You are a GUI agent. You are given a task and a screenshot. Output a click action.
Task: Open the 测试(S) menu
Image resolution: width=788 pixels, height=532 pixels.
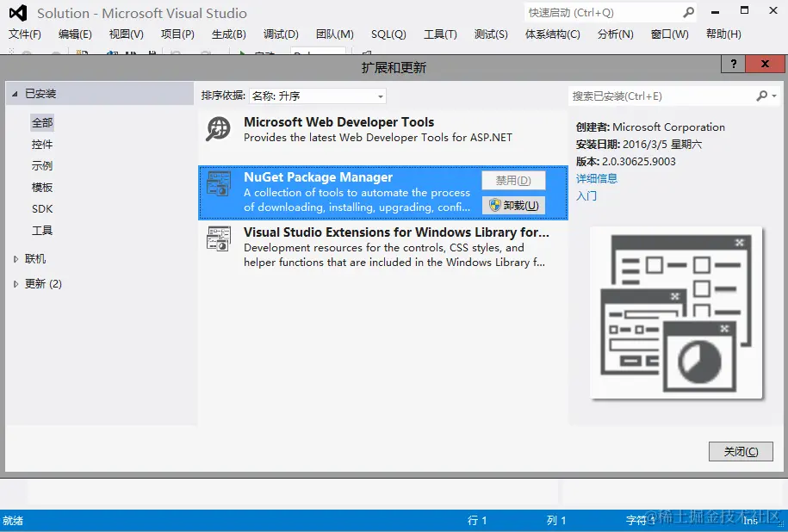click(491, 34)
